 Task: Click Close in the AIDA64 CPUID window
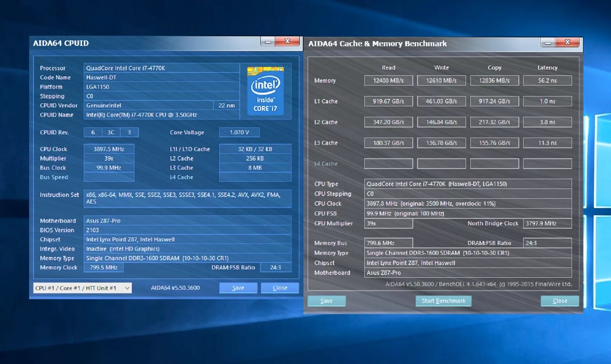coord(280,288)
